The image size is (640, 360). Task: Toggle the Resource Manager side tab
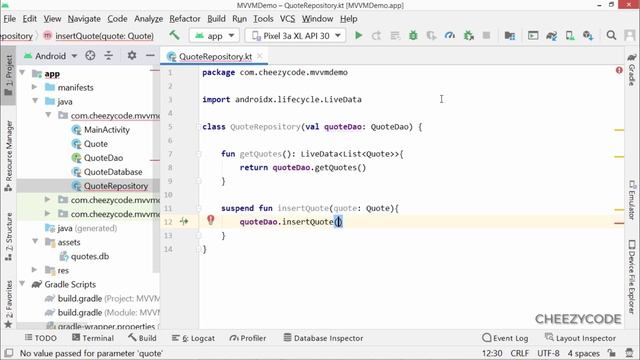pyautogui.click(x=9, y=156)
